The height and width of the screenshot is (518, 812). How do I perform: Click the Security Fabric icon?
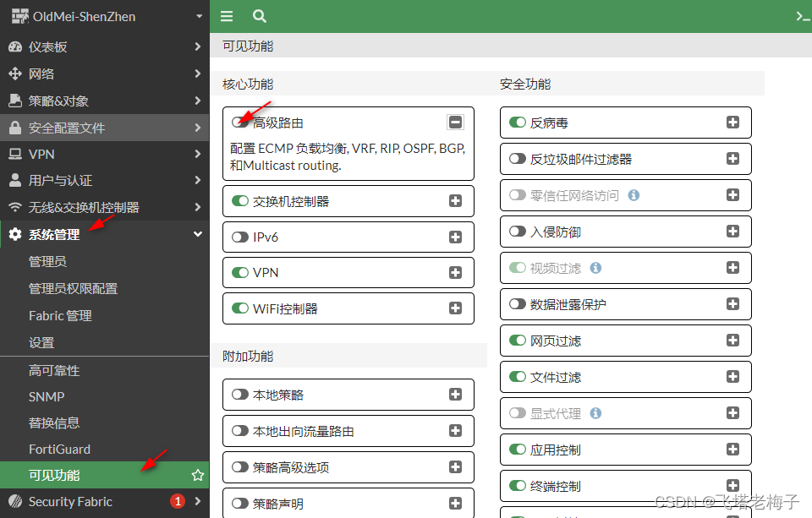coord(15,501)
